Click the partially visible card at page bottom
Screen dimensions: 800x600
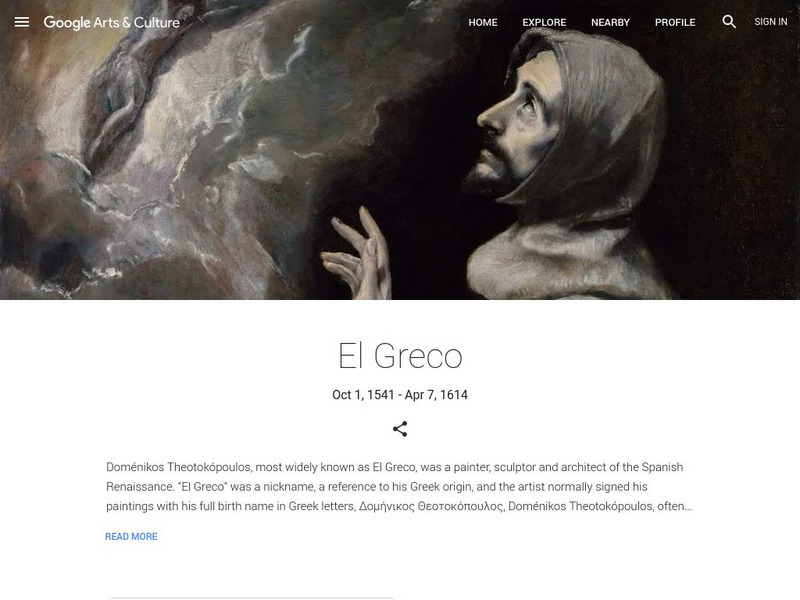coord(252,598)
